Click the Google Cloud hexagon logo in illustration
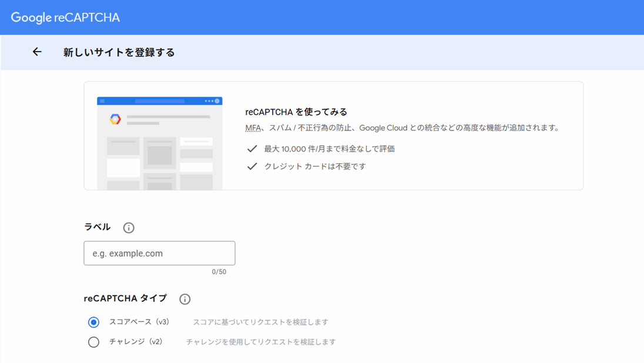This screenshot has width=644, height=363. tap(115, 119)
